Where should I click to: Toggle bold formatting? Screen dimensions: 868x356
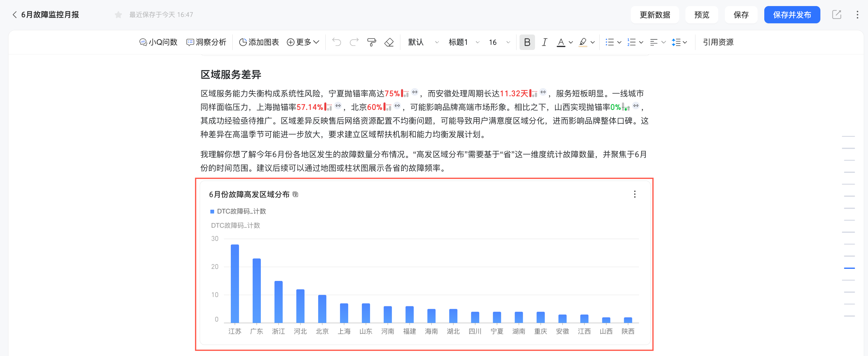point(527,42)
